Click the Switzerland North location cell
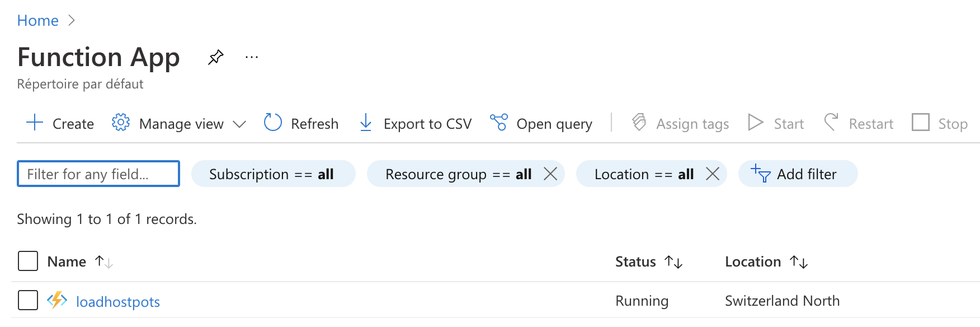 [782, 301]
